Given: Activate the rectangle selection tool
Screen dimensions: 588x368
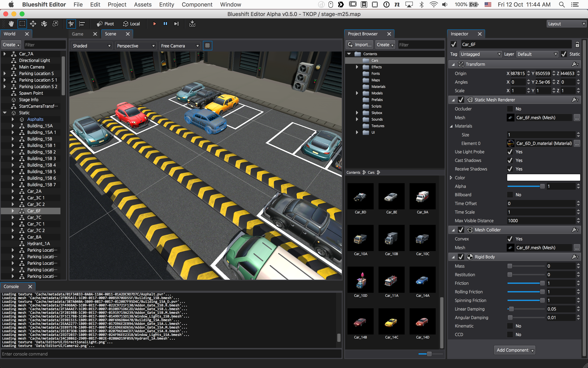Looking at the screenshot, I should (22, 24).
